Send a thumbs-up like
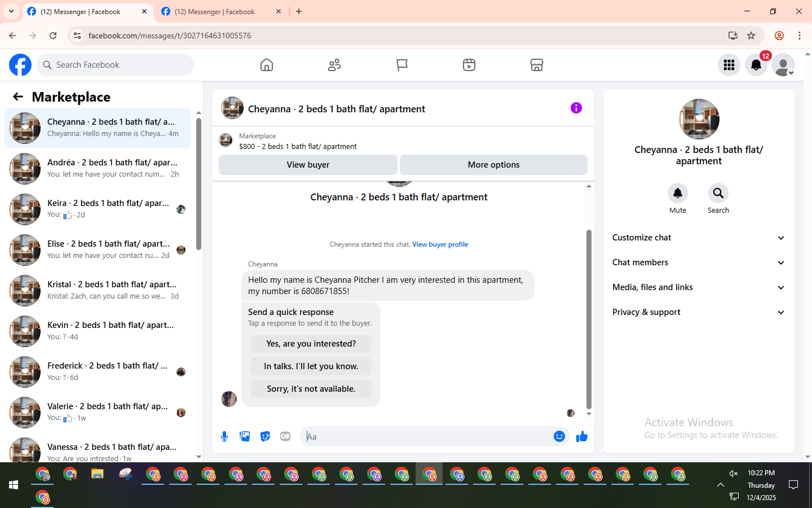Viewport: 812px width, 508px height. [582, 436]
